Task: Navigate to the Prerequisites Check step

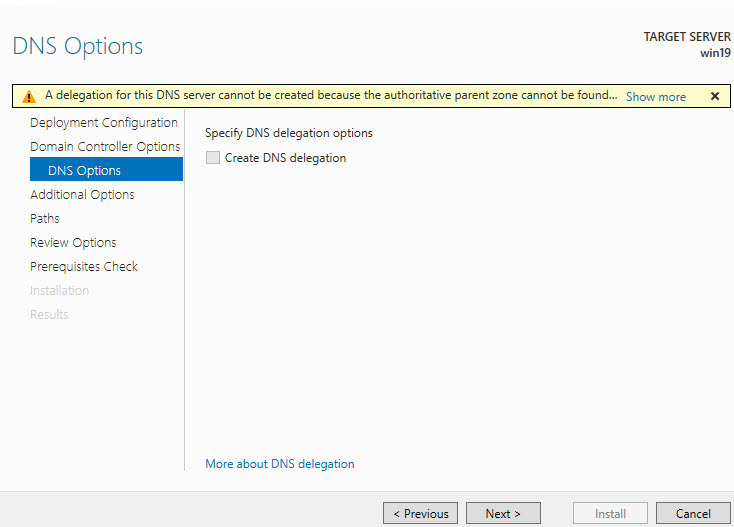Action: tap(84, 267)
